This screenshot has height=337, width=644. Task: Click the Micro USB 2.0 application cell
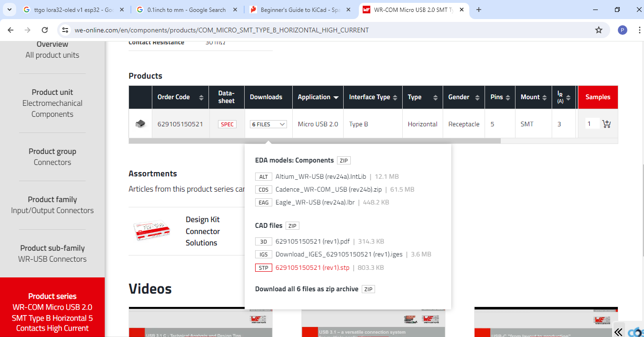coord(318,124)
